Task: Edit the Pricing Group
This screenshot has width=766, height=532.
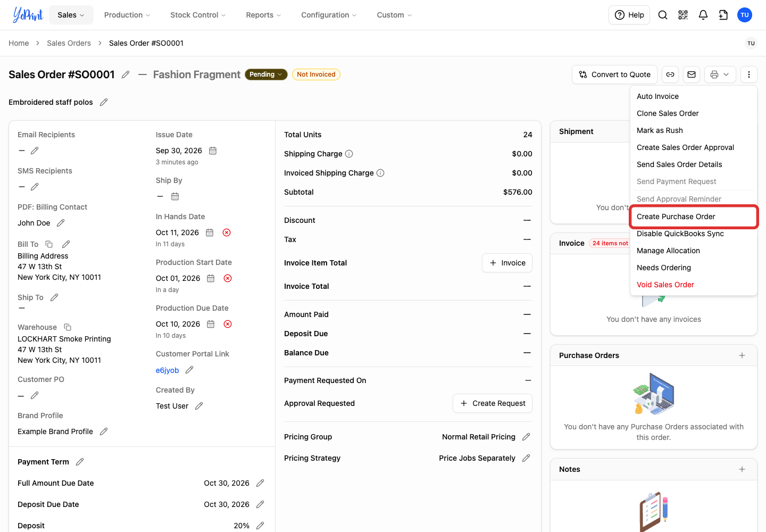Action: click(x=526, y=437)
